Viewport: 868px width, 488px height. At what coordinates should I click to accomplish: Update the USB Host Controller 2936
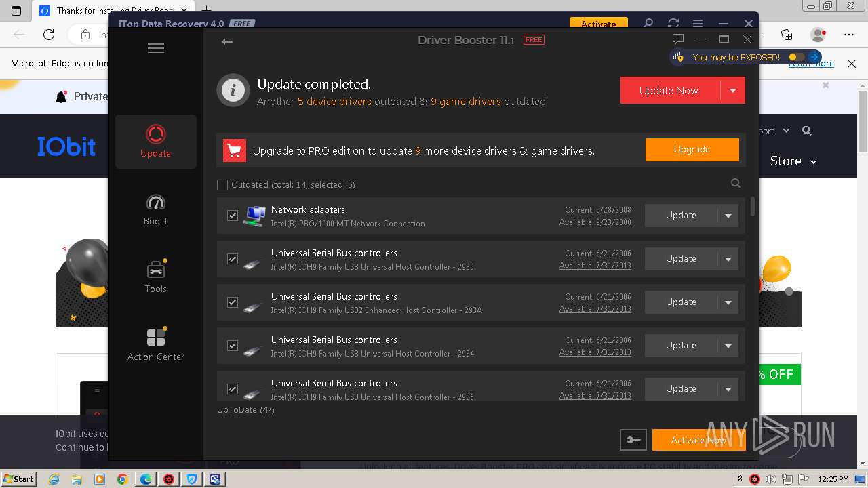681,389
